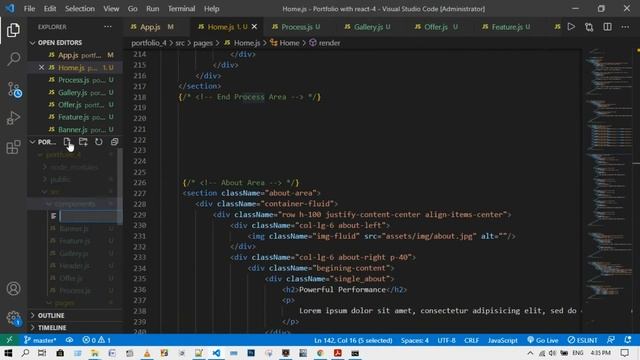Open notifications bell in status bar
640x360 pixels.
(x=628, y=340)
